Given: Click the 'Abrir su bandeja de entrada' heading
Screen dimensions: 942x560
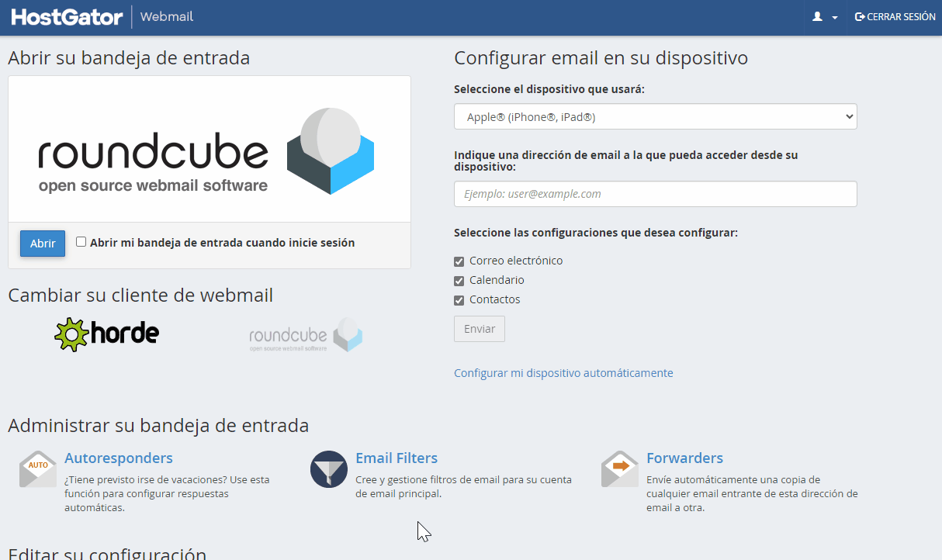Looking at the screenshot, I should [x=129, y=58].
